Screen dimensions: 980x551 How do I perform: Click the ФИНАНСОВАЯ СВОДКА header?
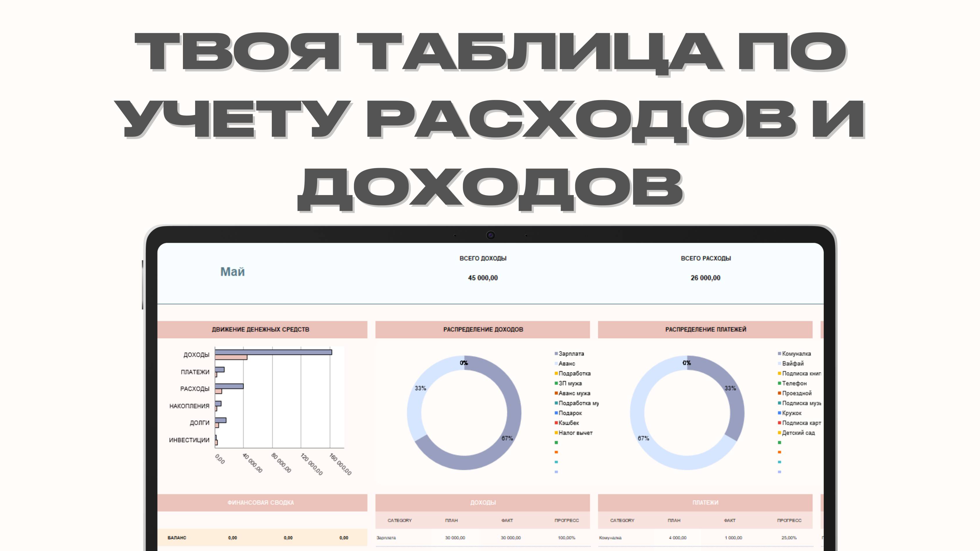[x=260, y=502]
